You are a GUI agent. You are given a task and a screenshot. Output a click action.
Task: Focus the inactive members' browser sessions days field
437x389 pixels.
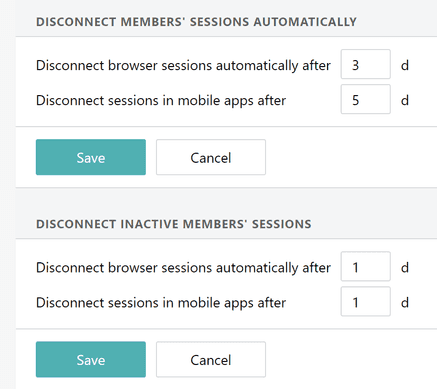[365, 266]
